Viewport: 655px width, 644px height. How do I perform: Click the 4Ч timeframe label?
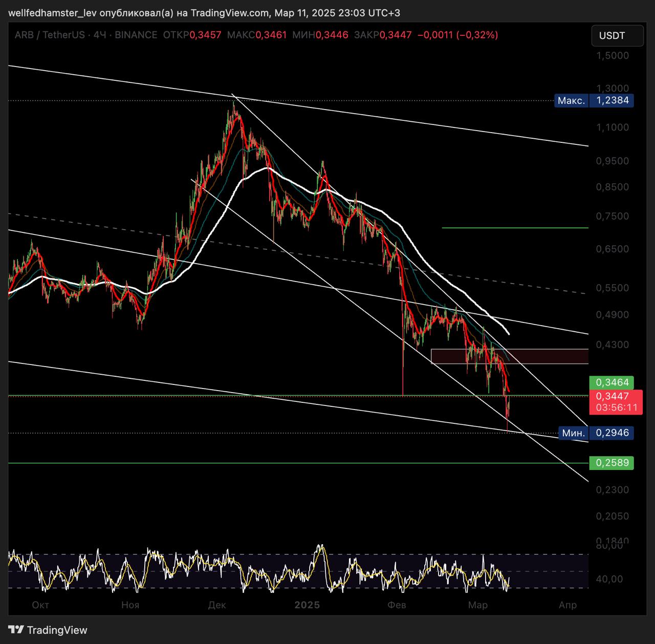[x=100, y=35]
